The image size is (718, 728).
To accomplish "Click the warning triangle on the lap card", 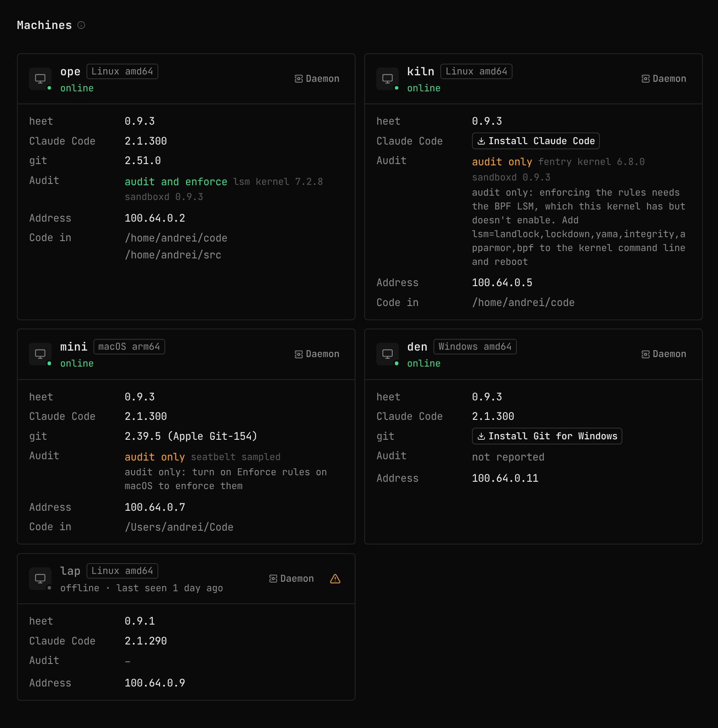I will click(335, 579).
